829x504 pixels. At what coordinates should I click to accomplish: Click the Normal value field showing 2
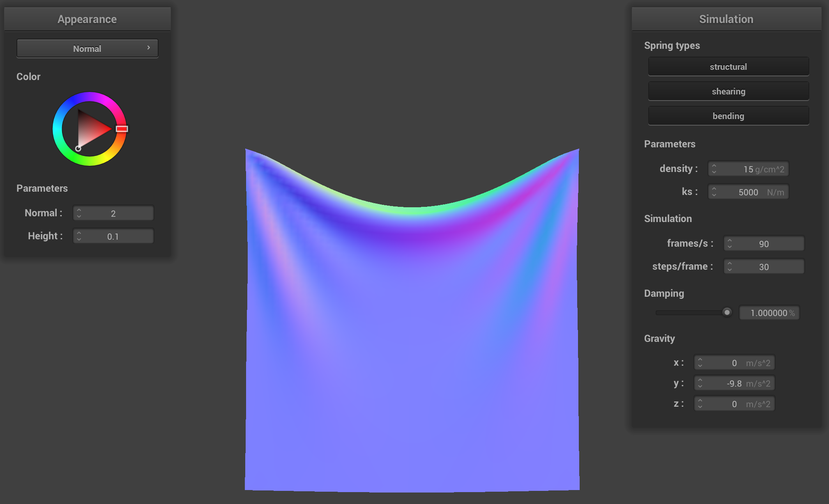click(x=113, y=213)
